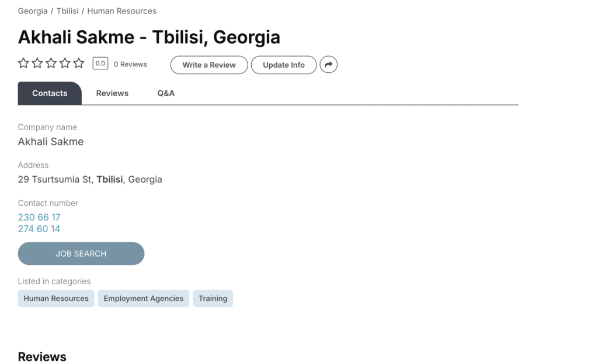
Task: Go to Georgia breadcrumb link
Action: point(33,11)
